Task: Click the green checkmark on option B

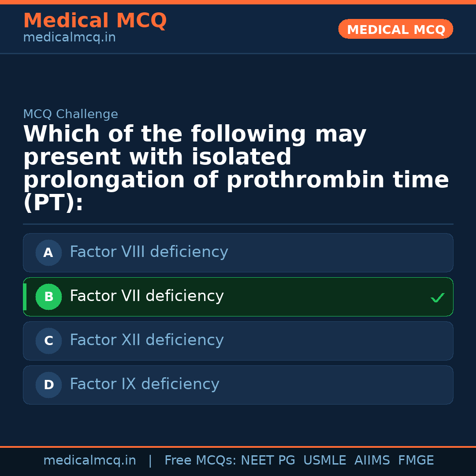Action: (438, 298)
